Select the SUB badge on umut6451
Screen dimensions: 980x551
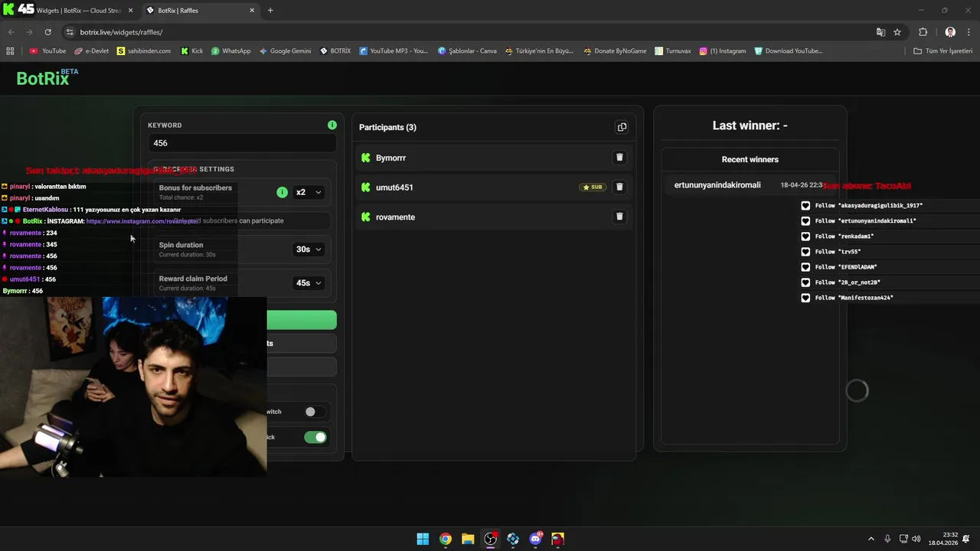pos(593,187)
